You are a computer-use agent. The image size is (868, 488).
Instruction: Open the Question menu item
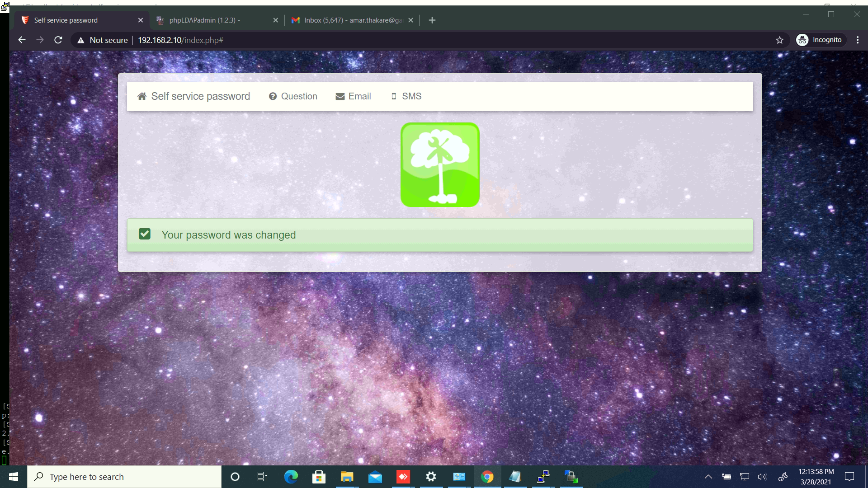coord(293,96)
